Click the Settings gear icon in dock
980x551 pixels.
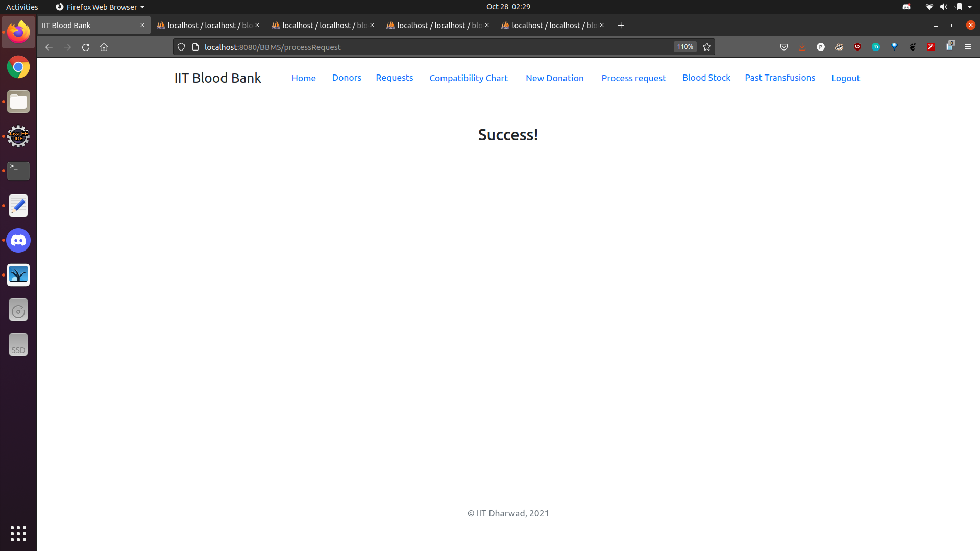tap(18, 136)
